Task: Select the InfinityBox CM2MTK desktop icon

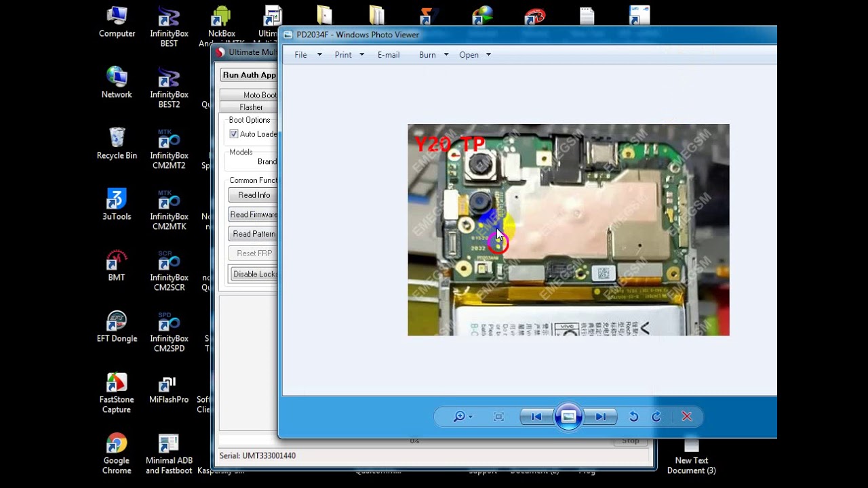Action: click(169, 210)
